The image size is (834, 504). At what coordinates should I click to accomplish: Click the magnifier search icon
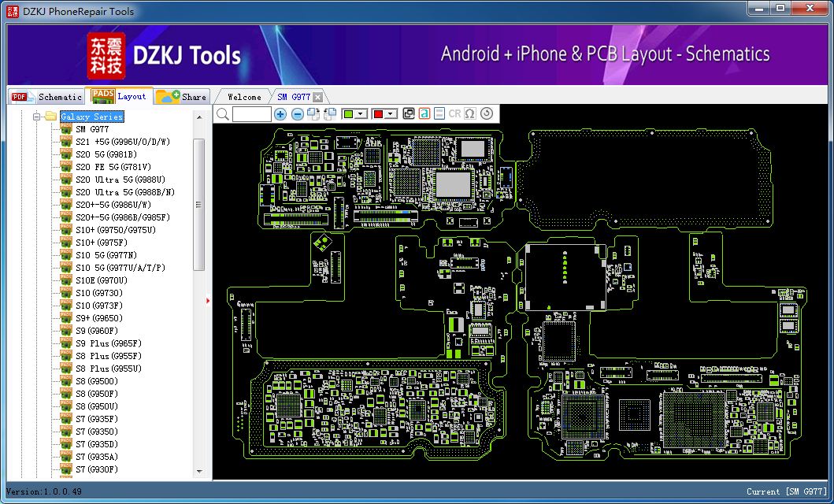pos(223,113)
